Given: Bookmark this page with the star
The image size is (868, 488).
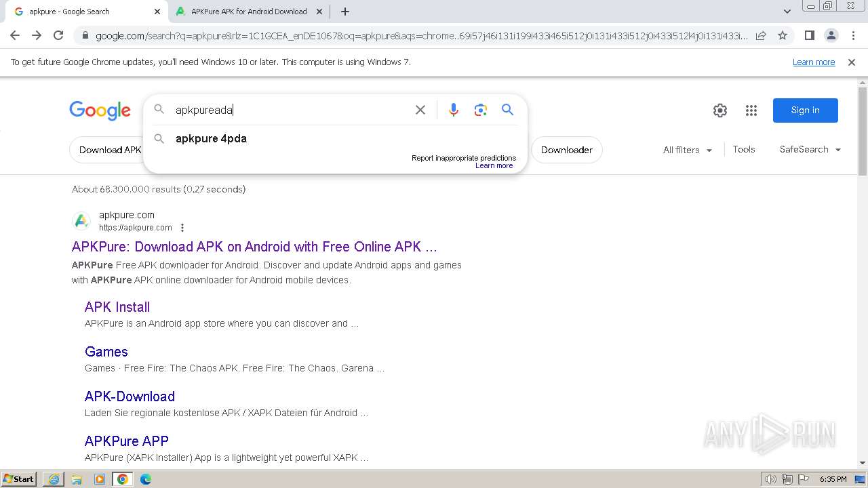Looking at the screenshot, I should point(783,35).
